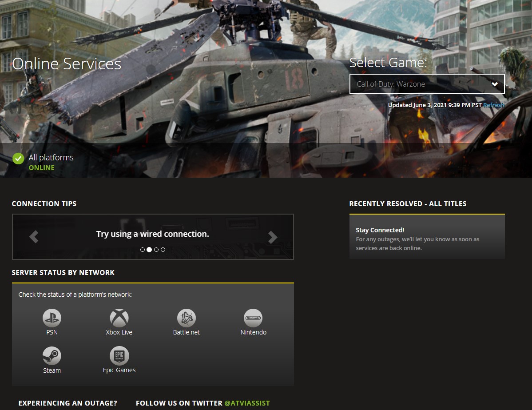
Task: Click the 'Updated June 3, 2021' timestamp
Action: tap(435, 105)
